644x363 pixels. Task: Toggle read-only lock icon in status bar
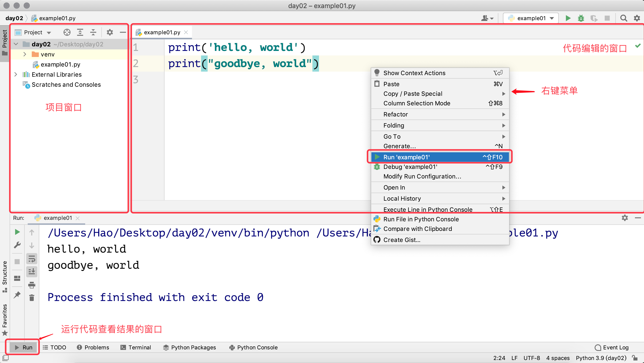(x=635, y=358)
